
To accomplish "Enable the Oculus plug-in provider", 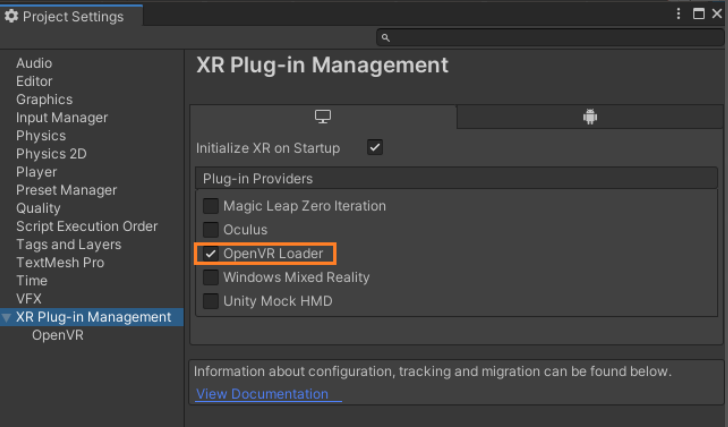I will tap(211, 230).
